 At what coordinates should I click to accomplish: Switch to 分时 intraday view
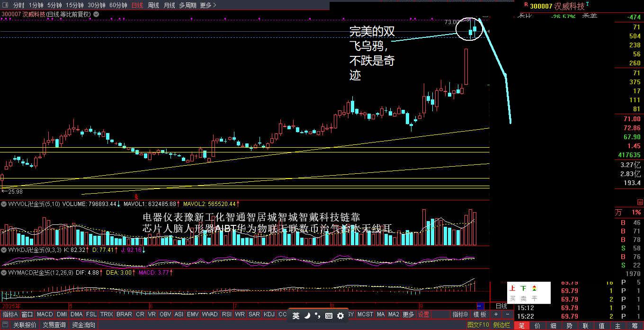tap(18, 5)
